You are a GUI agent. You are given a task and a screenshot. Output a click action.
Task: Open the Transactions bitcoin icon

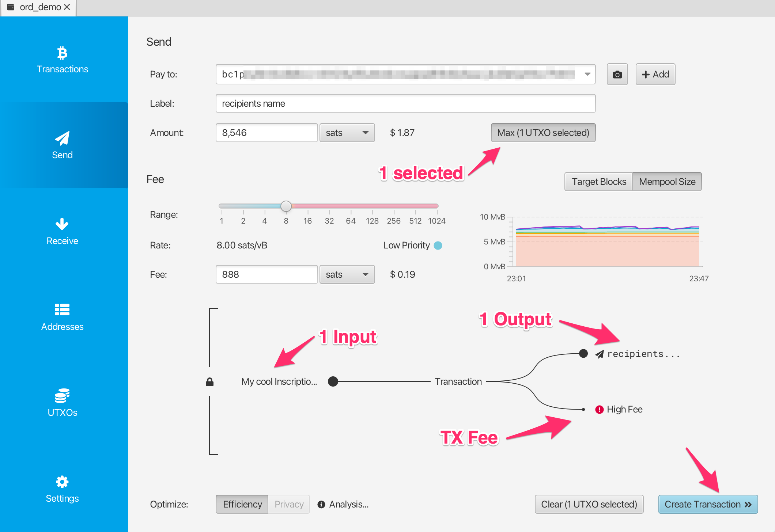coord(62,53)
